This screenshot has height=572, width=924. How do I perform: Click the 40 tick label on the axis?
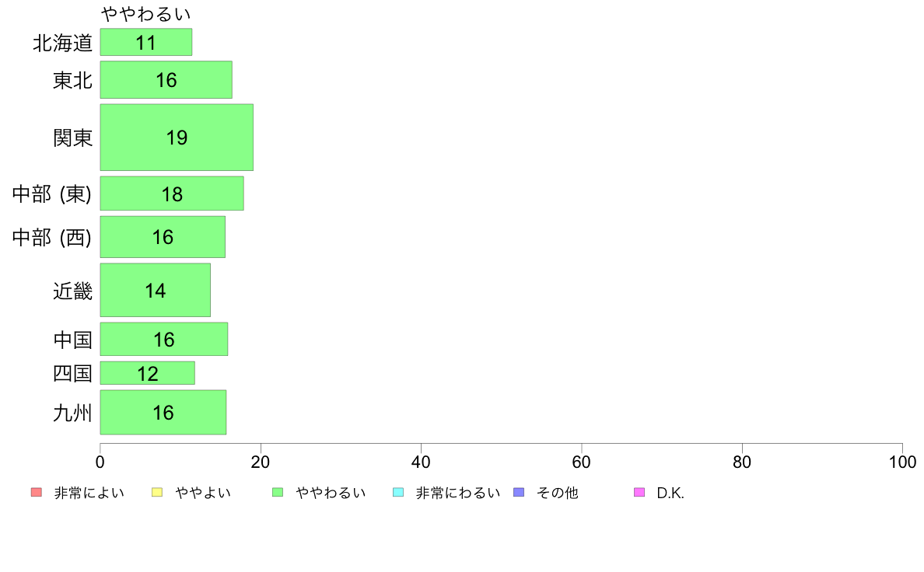421,462
